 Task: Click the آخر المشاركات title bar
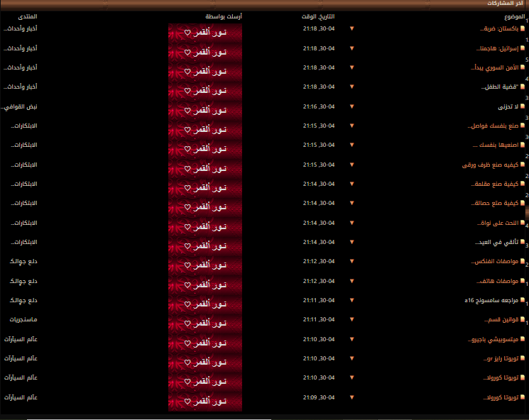coord(264,4)
